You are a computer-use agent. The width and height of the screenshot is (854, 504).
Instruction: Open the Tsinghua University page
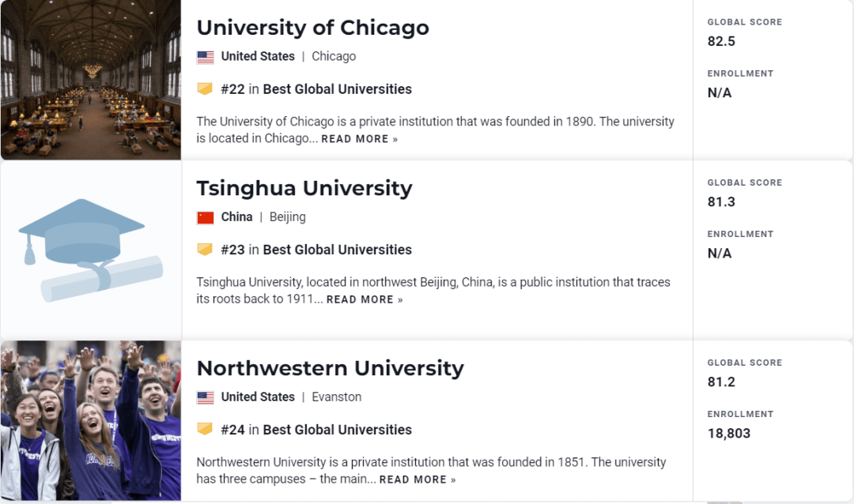[304, 188]
